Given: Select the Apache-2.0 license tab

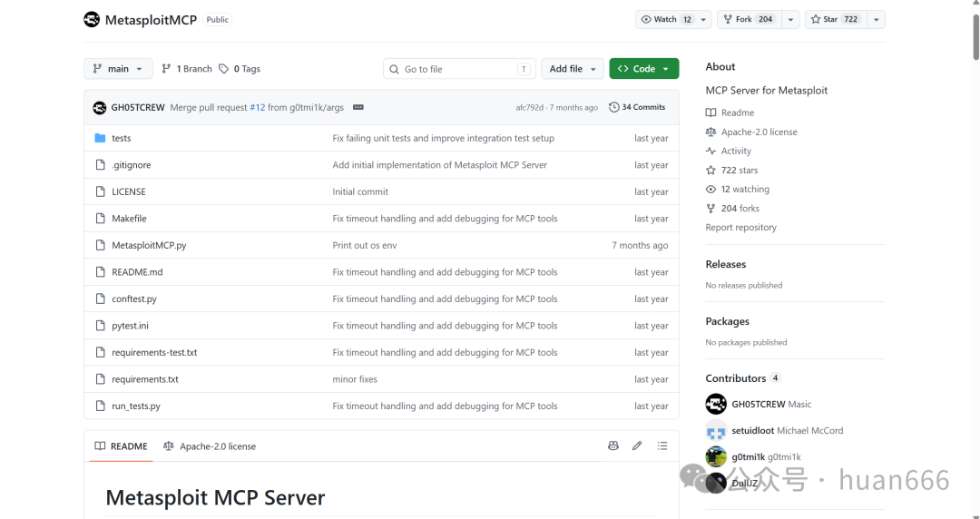Looking at the screenshot, I should (210, 446).
